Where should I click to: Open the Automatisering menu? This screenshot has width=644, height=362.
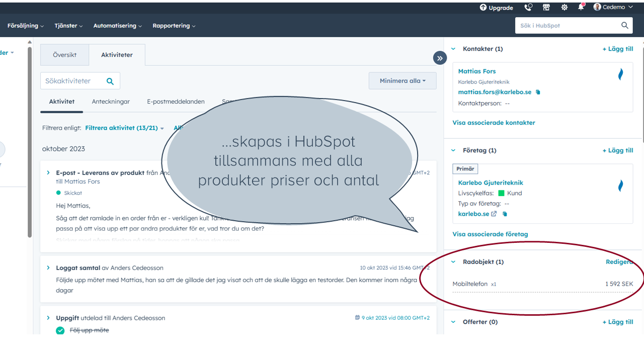(118, 26)
